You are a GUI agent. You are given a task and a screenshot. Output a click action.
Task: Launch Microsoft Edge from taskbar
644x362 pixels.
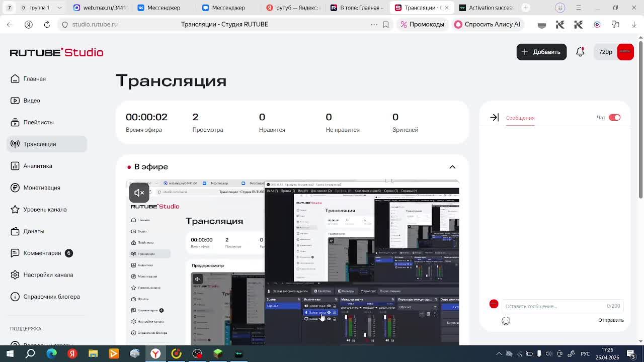(51, 353)
